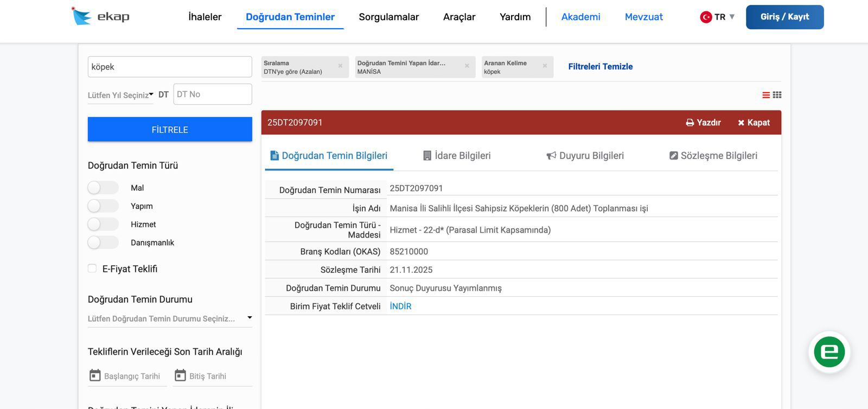Open the Sözleşme Bilgileri tab

(713, 156)
